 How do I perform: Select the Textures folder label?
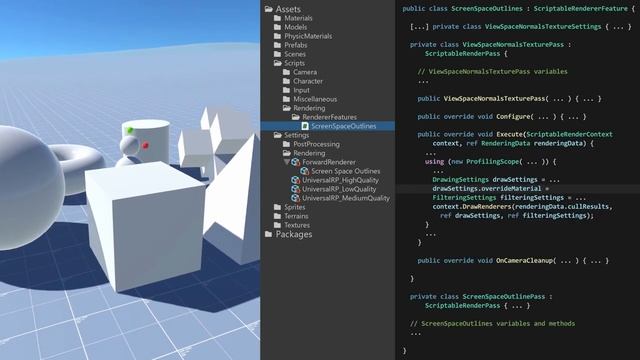point(297,225)
